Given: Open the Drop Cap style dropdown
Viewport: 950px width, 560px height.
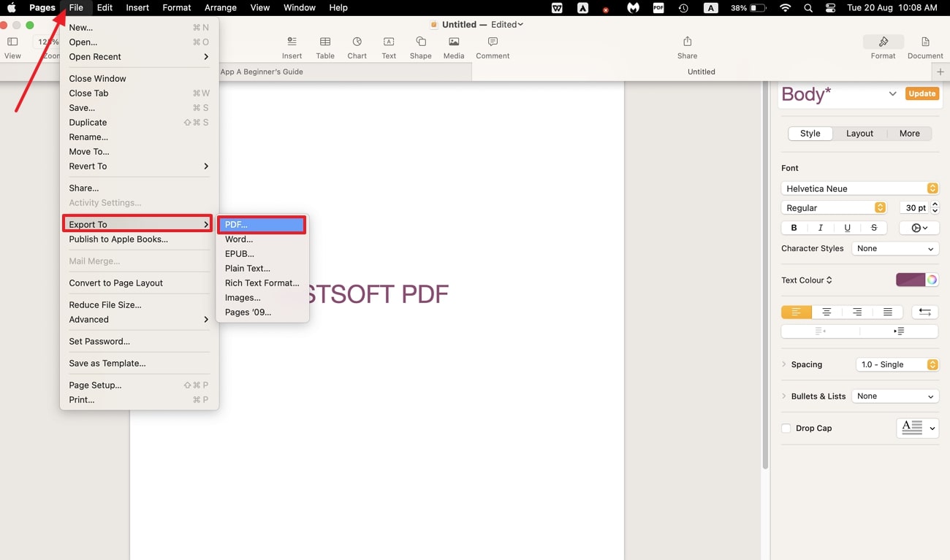Looking at the screenshot, I should click(x=917, y=428).
